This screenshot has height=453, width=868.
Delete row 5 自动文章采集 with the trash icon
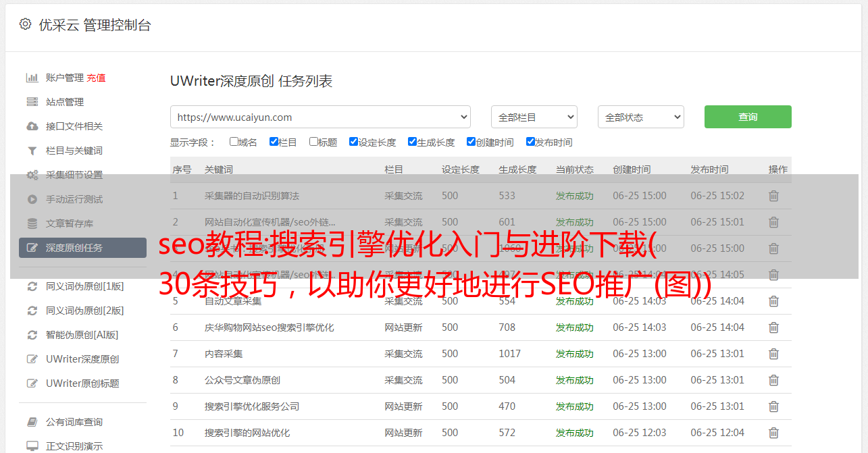click(774, 301)
